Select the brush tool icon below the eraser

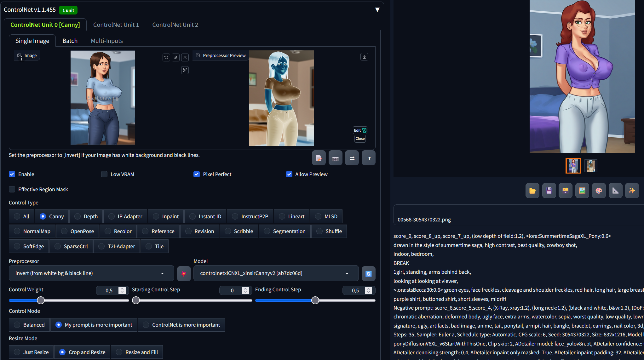(185, 70)
